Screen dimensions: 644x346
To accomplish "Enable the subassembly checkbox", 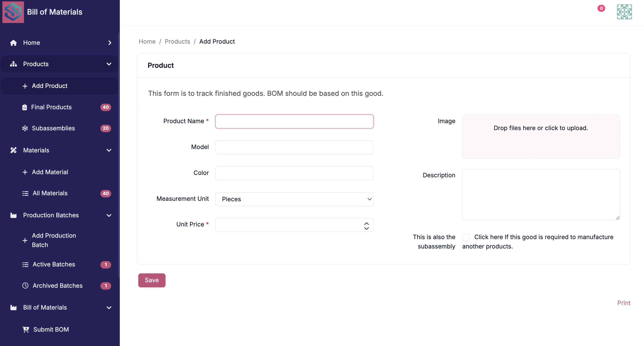I will coord(466,237).
